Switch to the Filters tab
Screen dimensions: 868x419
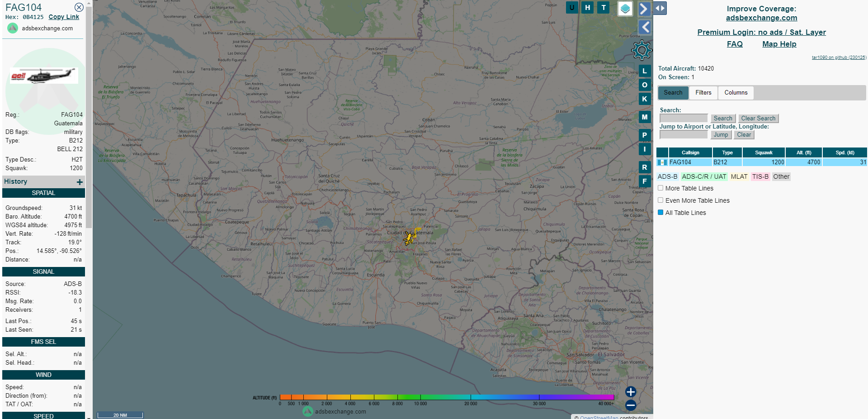(703, 93)
